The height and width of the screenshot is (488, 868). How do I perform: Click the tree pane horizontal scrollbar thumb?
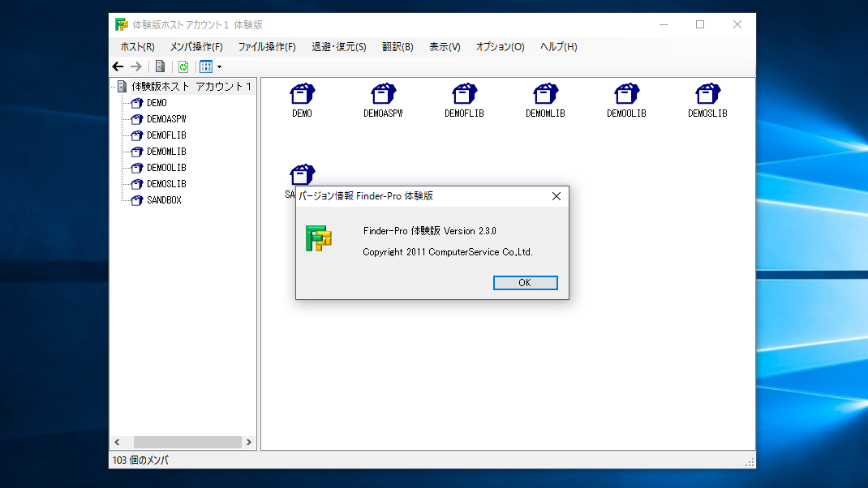(x=187, y=442)
